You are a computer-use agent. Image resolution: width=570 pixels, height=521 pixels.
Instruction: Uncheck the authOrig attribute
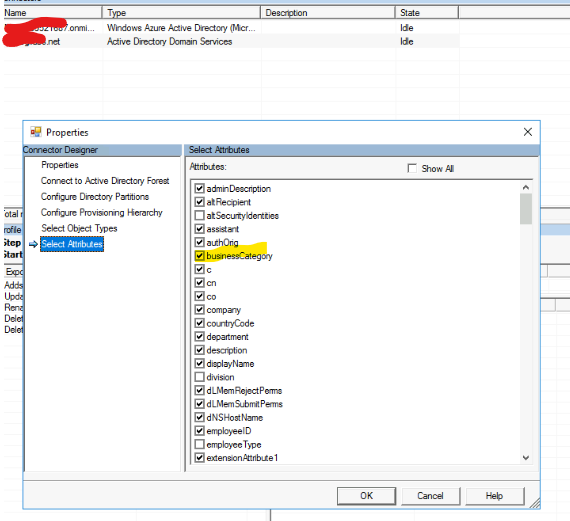click(199, 242)
